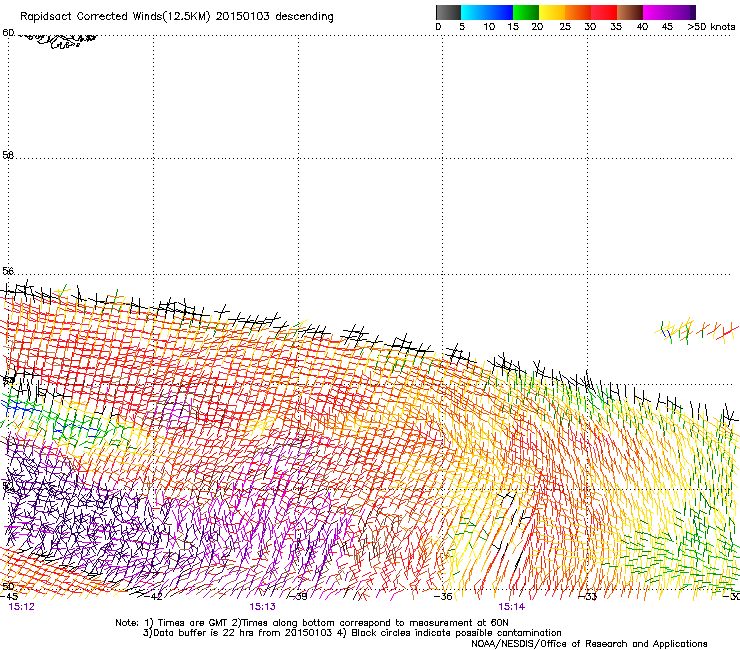Click the longitude label -33
Viewport: 740px width, 650px height.
point(589,597)
